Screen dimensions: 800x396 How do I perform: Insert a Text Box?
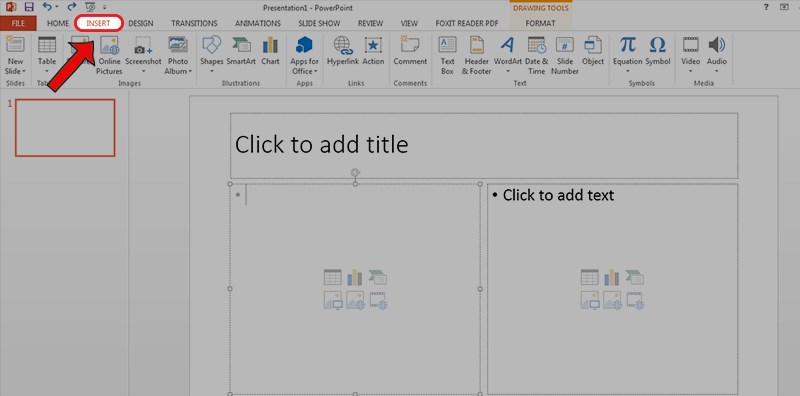click(x=447, y=55)
